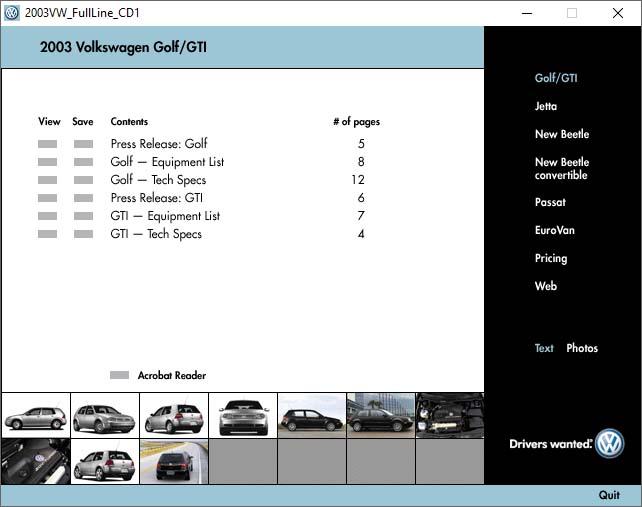
Task: Open the New Beetle section
Action: 562,134
